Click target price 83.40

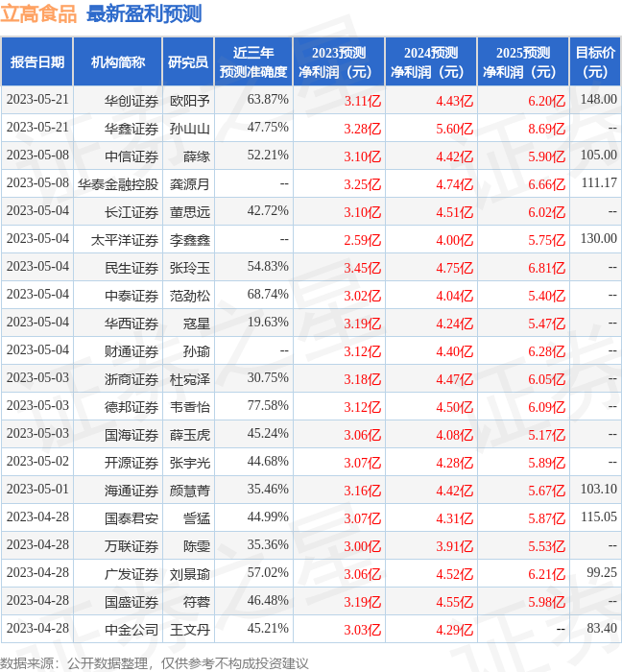pos(602,628)
